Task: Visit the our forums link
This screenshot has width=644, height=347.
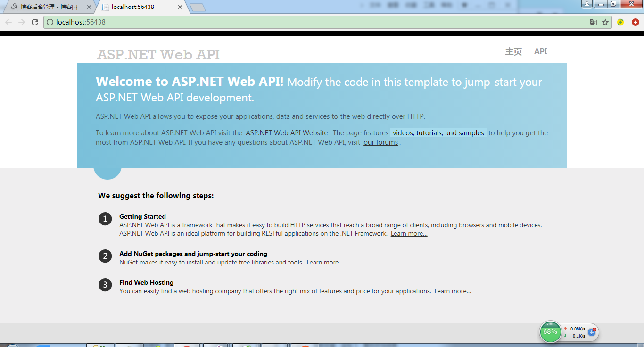Action: (x=380, y=142)
